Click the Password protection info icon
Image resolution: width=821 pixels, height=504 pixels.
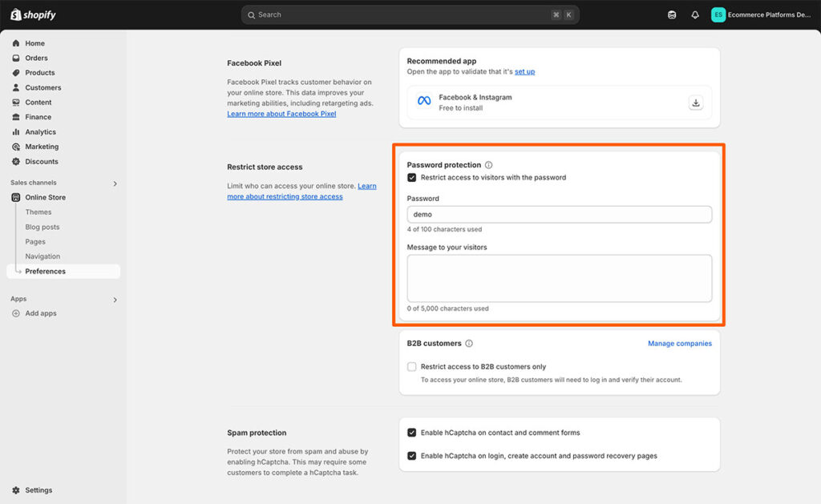click(x=489, y=165)
